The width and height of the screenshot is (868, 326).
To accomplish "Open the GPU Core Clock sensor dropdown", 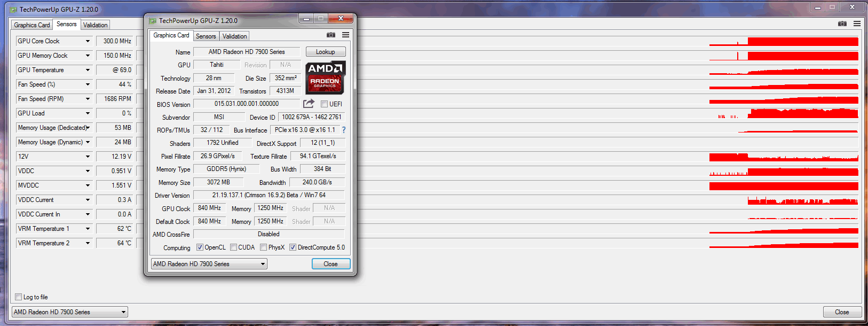I will (x=88, y=41).
